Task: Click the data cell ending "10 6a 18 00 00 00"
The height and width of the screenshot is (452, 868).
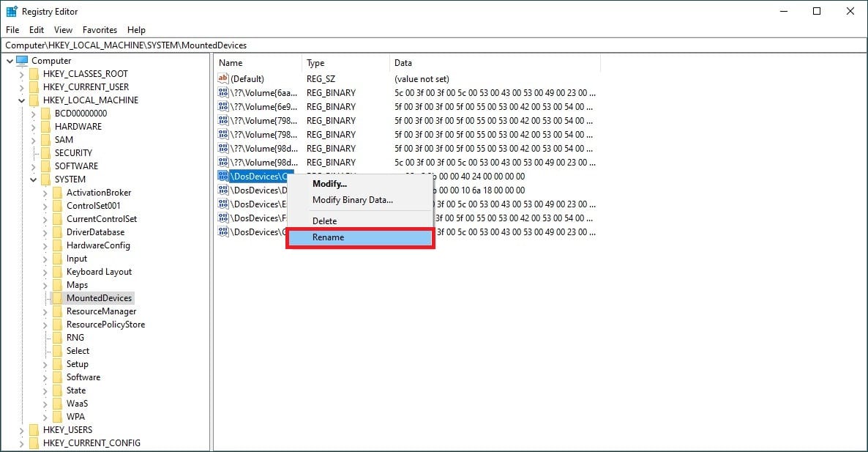Action: [x=479, y=190]
